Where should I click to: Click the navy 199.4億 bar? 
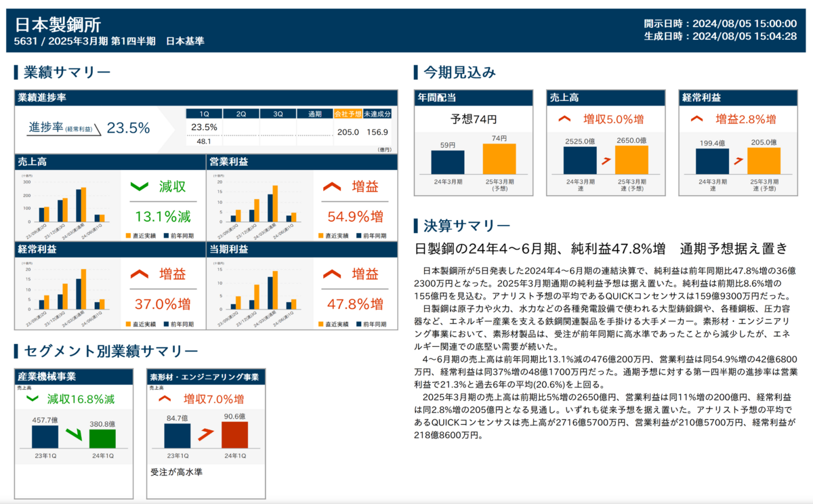[712, 161]
